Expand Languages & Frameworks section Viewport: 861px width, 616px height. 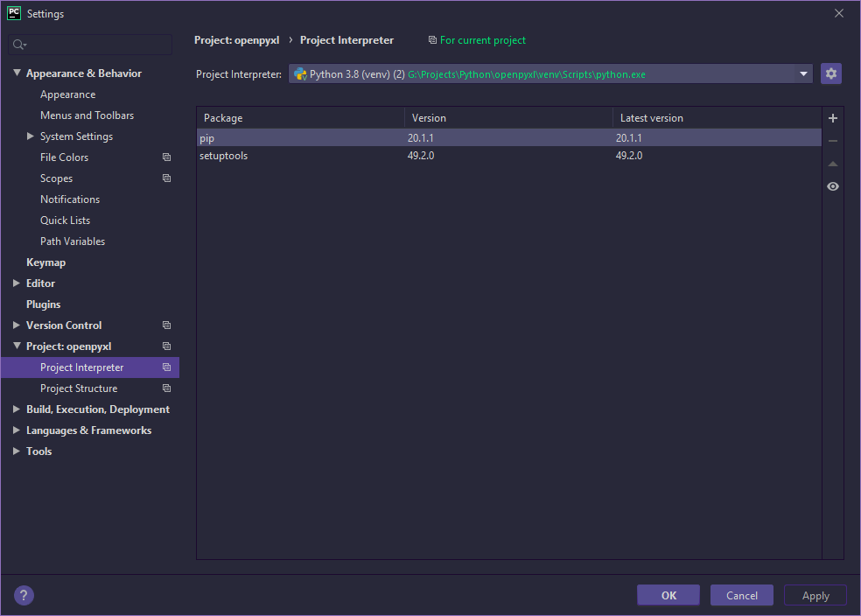17,430
